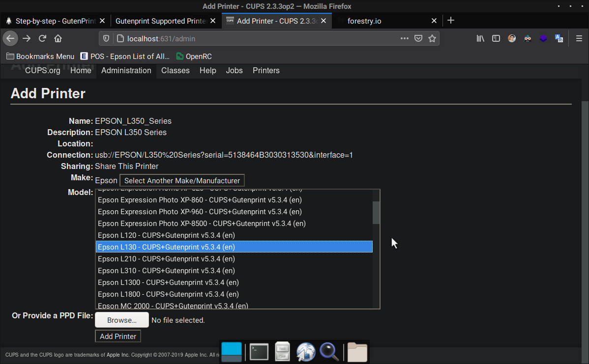This screenshot has width=589, height=364.
Task: Select Epson Expression Photo XP-860 model
Action: [x=234, y=200]
